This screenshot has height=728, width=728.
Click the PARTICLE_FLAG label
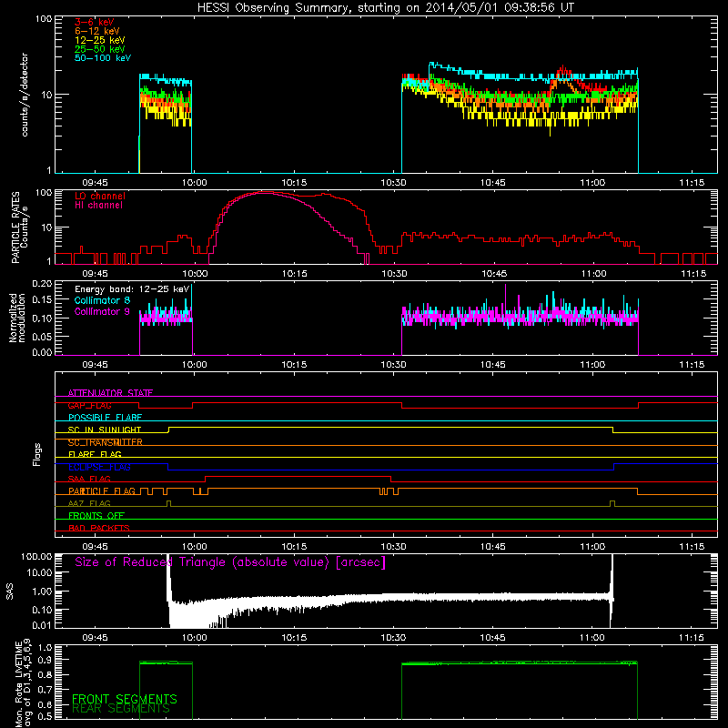click(x=102, y=490)
